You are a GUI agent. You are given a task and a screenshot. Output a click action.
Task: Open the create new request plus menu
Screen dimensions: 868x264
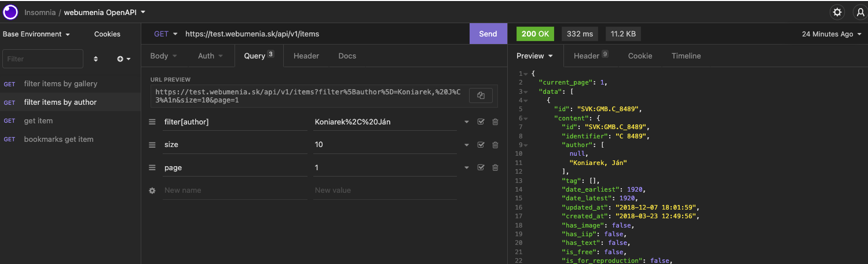click(123, 59)
